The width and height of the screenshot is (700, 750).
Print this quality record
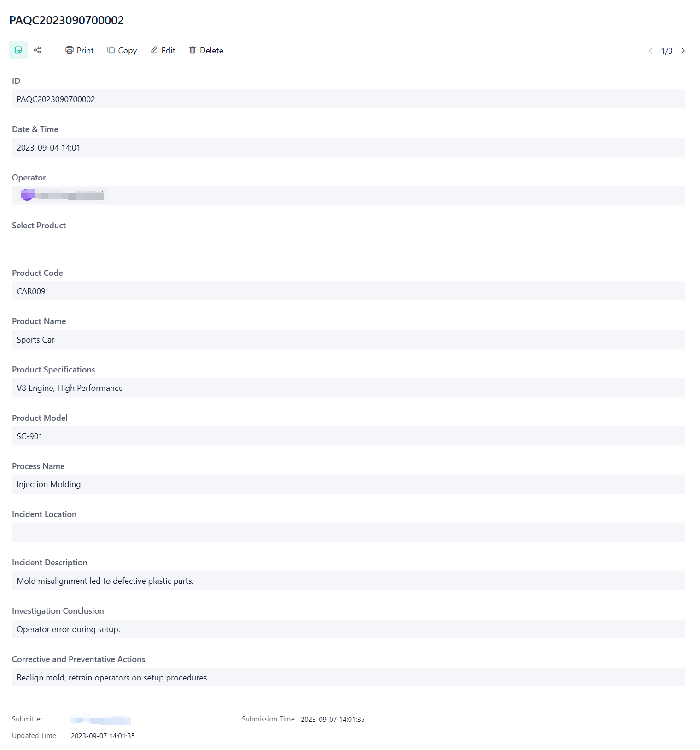(x=79, y=50)
